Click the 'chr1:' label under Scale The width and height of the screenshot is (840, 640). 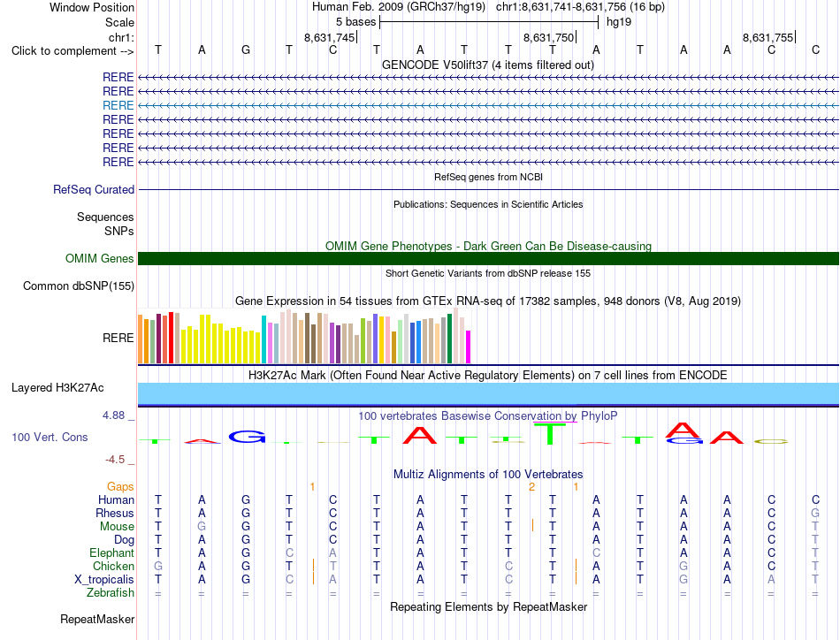[122, 37]
